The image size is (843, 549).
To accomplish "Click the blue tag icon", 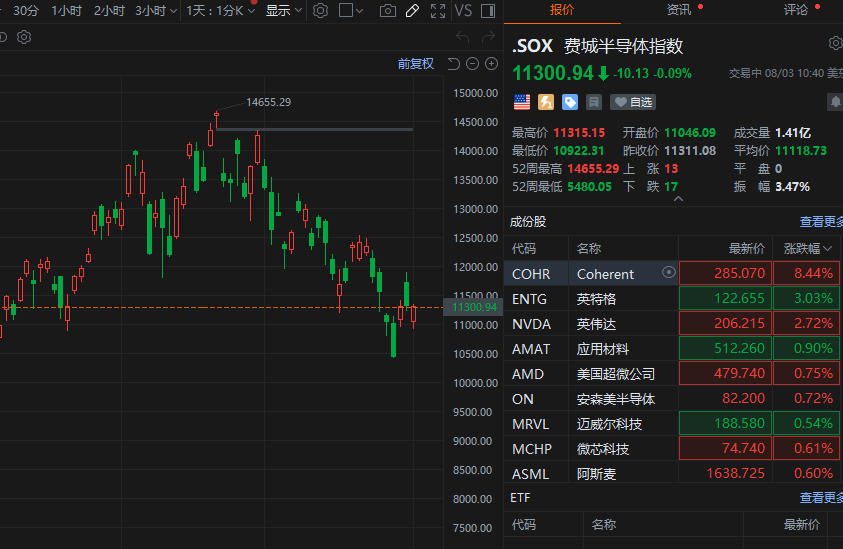I will (x=570, y=102).
